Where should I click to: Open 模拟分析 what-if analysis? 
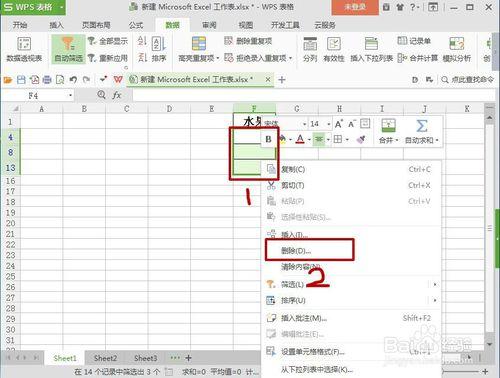click(x=457, y=49)
